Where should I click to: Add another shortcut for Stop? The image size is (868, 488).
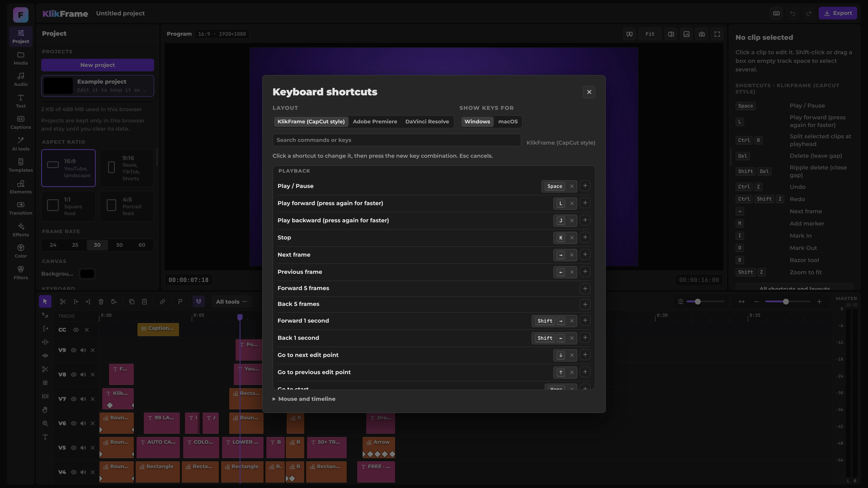[x=585, y=237]
